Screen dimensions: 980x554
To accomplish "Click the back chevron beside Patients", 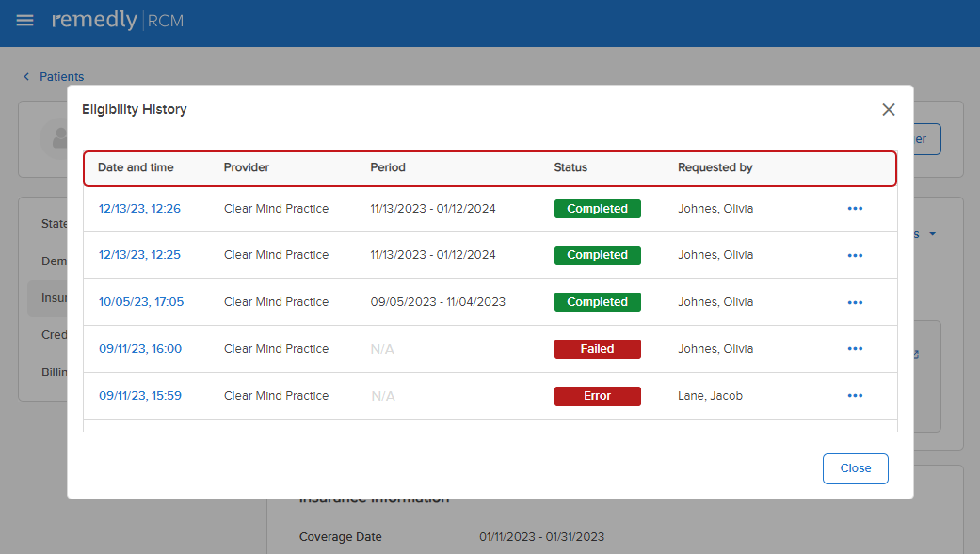I will [26, 77].
